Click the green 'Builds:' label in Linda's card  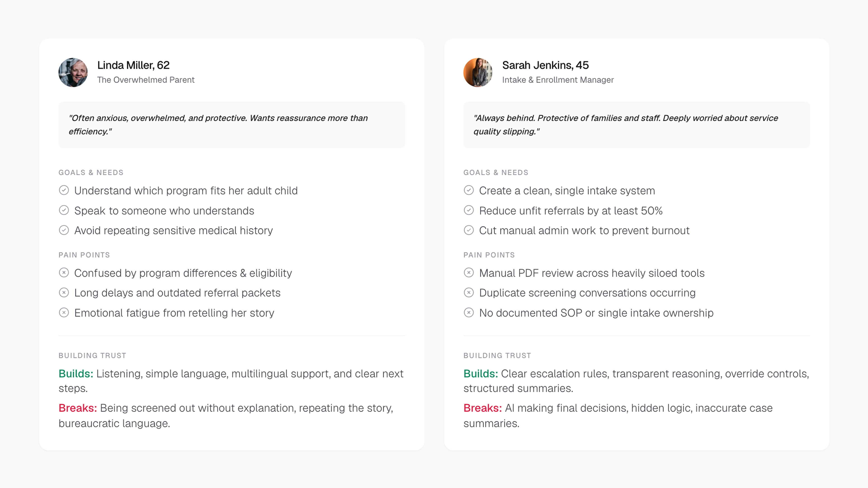tap(76, 373)
